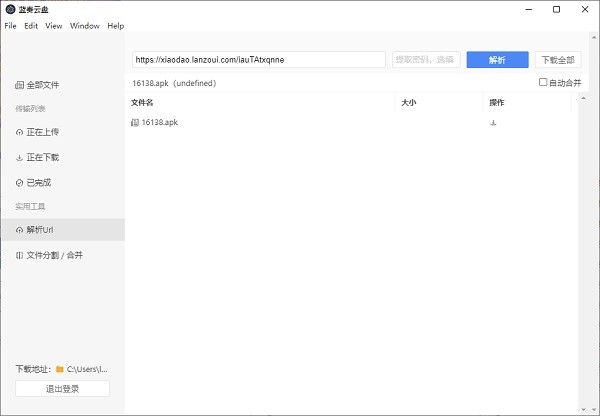Open the View menu

coord(53,26)
